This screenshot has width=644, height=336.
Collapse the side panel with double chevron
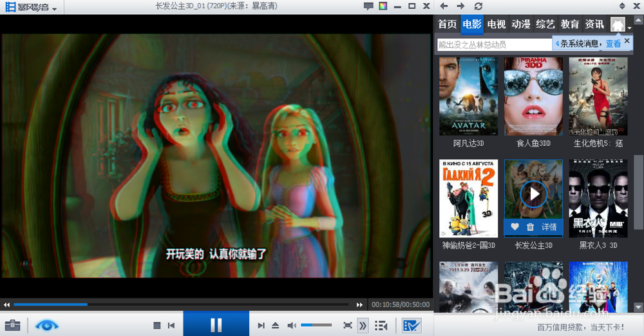363,326
